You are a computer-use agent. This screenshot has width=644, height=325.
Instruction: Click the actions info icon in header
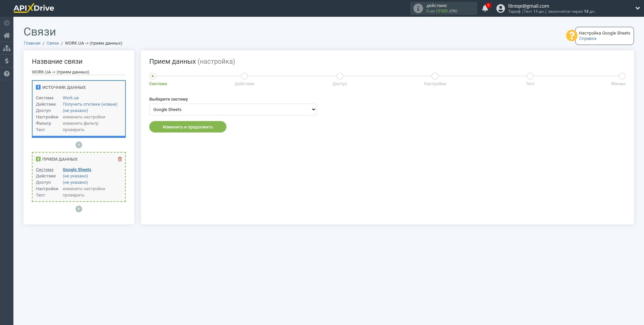pyautogui.click(x=418, y=8)
